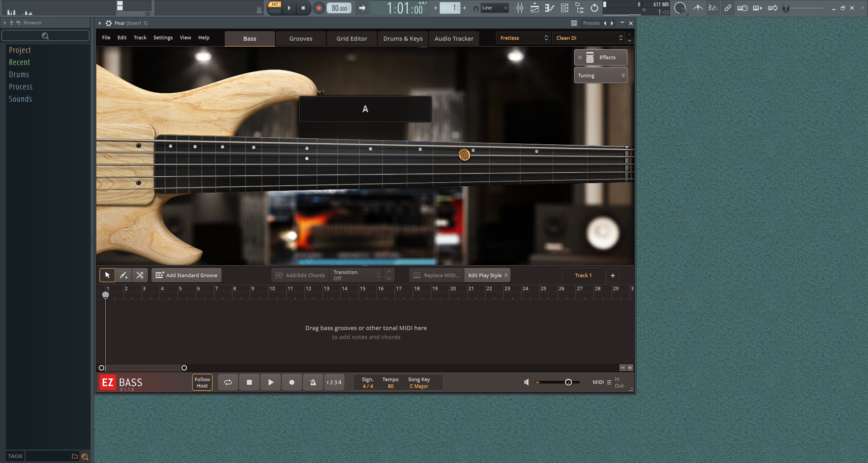Open the playlist view icon
This screenshot has height=463, width=868.
pos(535,8)
